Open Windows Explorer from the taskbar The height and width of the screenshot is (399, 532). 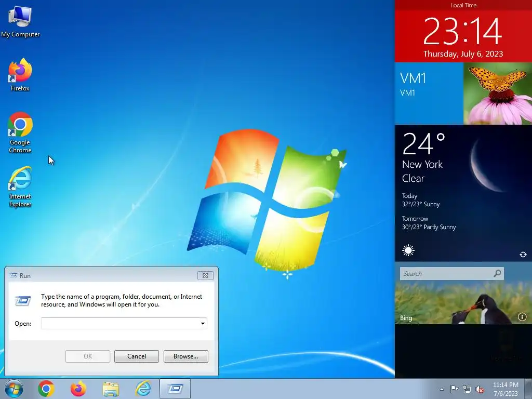(x=111, y=389)
